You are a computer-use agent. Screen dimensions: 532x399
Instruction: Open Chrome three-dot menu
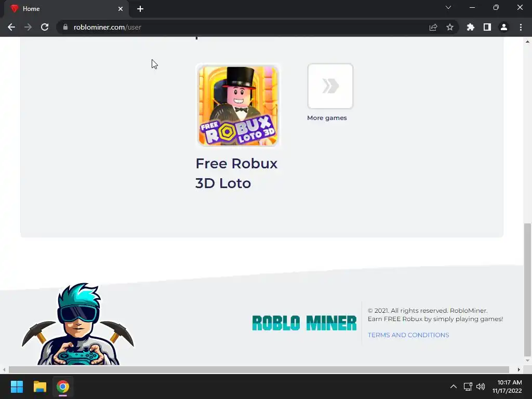[x=521, y=27]
